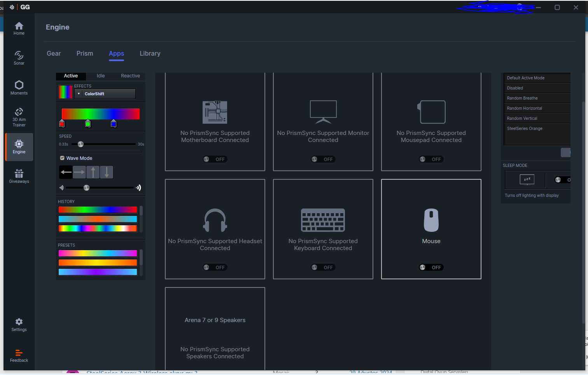Choose Random Breathe mode
Viewport: 588px width, 375px height.
tap(537, 98)
